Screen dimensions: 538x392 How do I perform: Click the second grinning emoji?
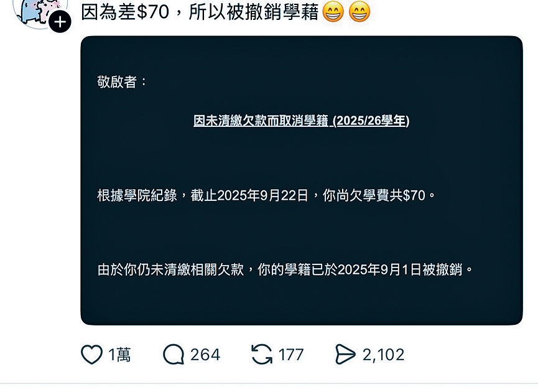359,11
